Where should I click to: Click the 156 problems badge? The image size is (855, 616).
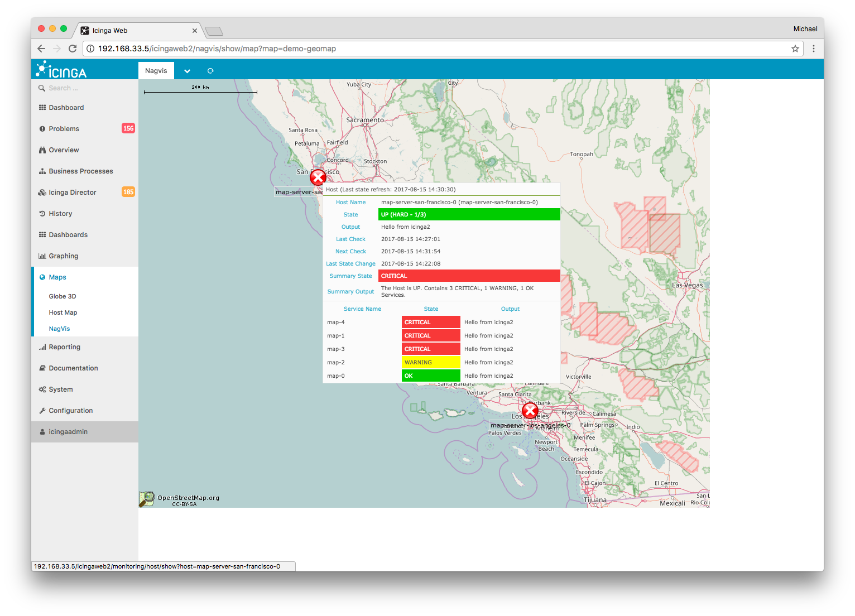click(128, 128)
